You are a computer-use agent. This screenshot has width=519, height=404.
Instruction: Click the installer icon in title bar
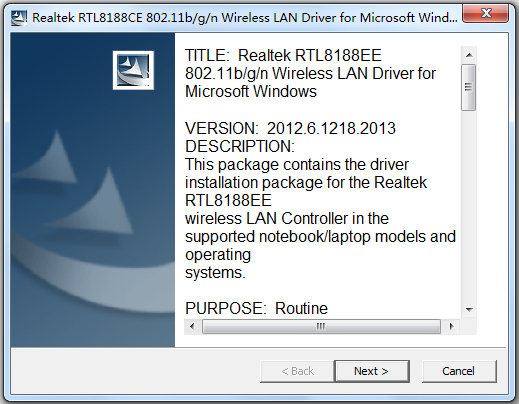point(19,18)
